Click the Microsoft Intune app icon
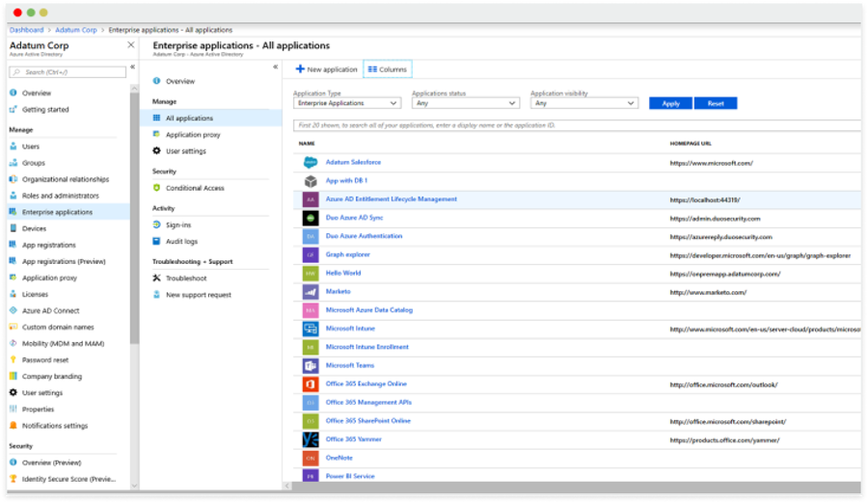Screen dimensions: 868x502 click(311, 329)
